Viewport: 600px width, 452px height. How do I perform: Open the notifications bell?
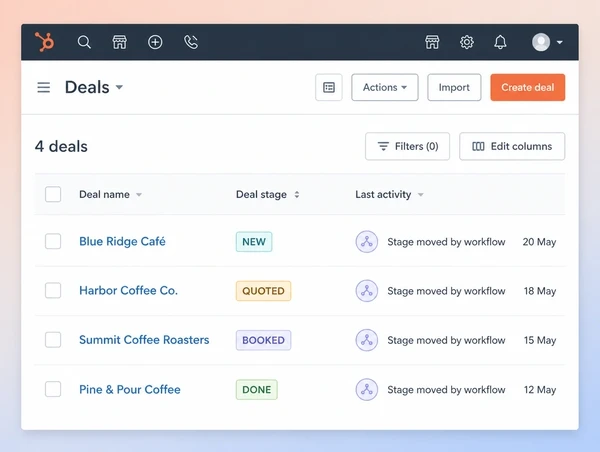point(500,42)
